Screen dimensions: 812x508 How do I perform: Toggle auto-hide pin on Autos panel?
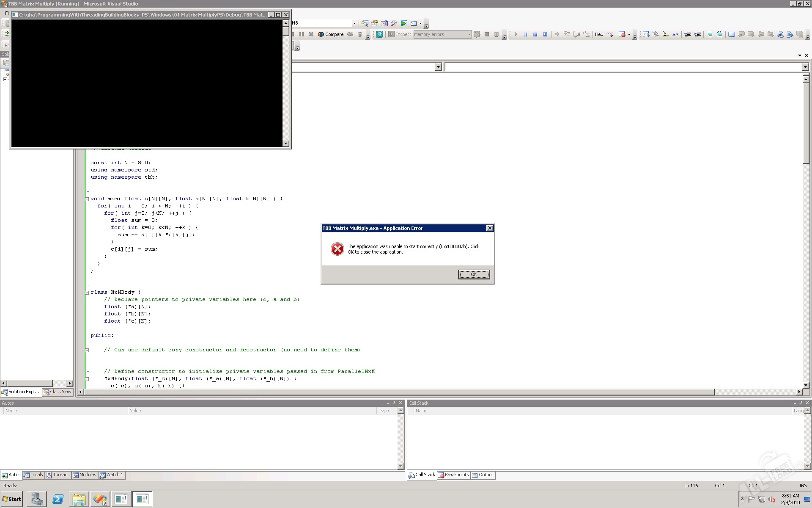(x=394, y=403)
